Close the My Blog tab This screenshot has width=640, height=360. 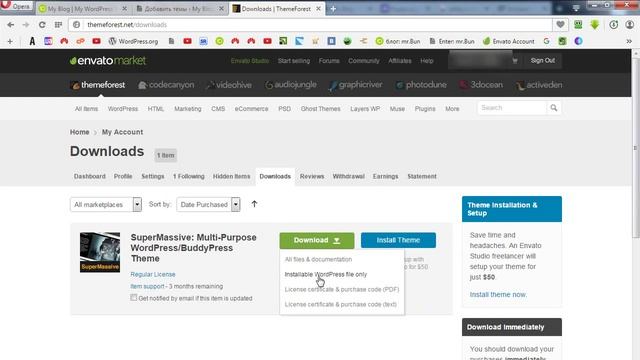click(124, 9)
